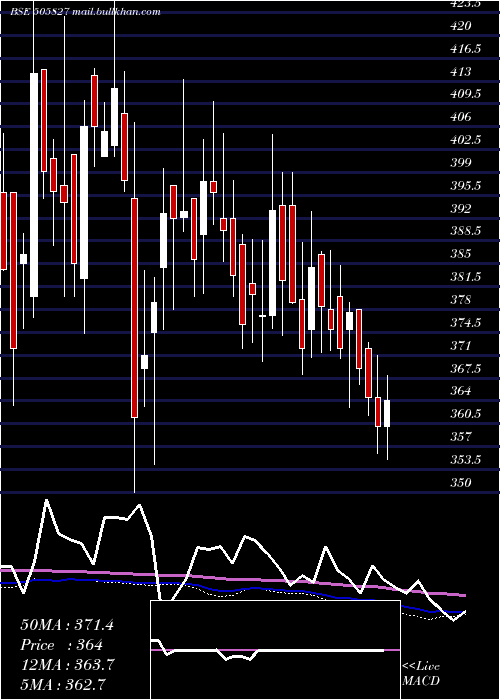Viewport: 500px width, 700px height.
Task: Click the 385 price axis label
Action: pyautogui.click(x=461, y=254)
